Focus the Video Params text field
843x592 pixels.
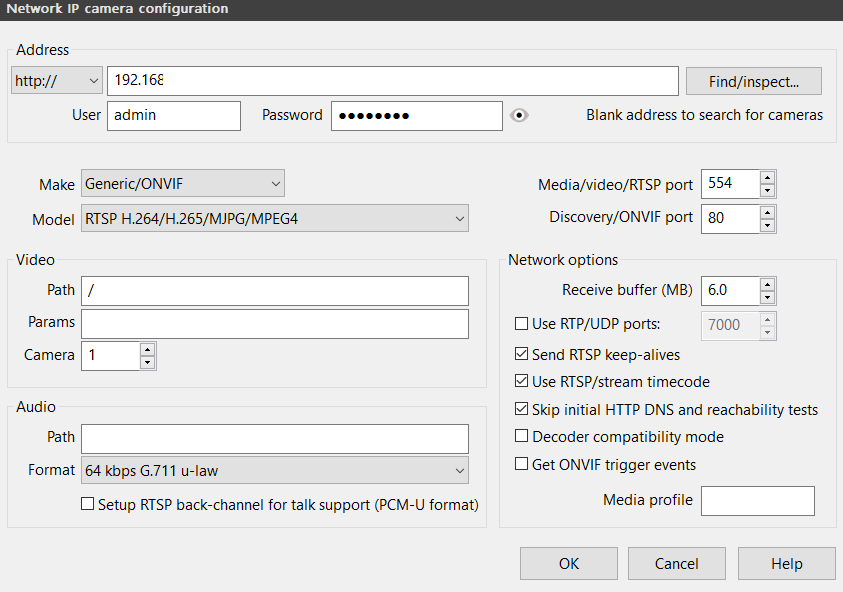(x=274, y=324)
